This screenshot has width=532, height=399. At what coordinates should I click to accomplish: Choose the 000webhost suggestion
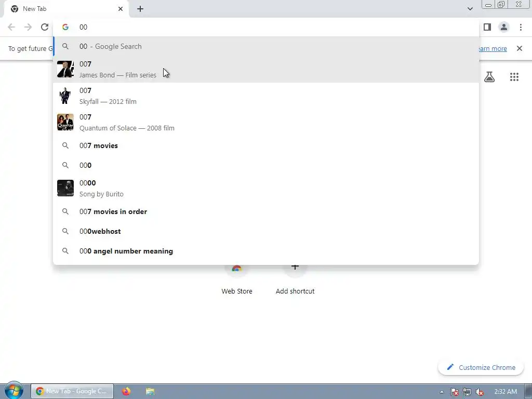coord(266,231)
